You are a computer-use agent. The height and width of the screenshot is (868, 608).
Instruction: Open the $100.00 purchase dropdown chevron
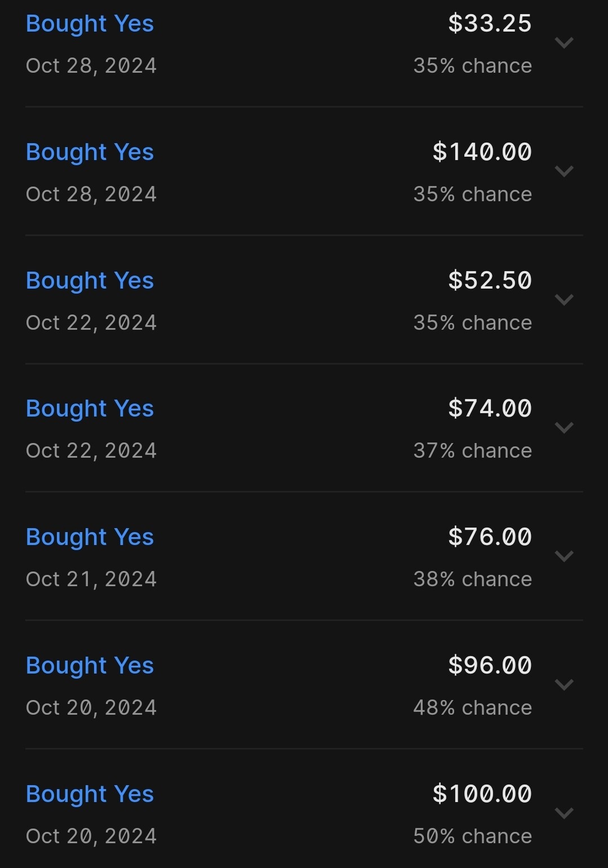point(563,813)
